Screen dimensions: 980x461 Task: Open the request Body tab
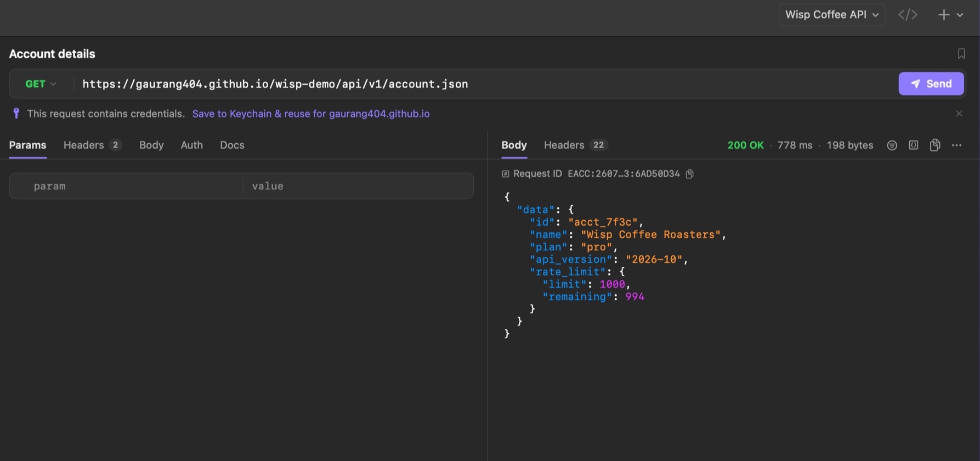click(151, 145)
